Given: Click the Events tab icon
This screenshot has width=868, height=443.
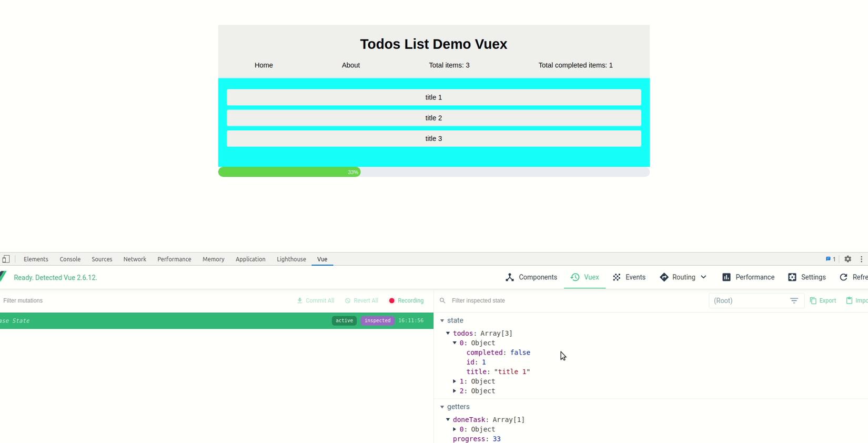Looking at the screenshot, I should (617, 277).
